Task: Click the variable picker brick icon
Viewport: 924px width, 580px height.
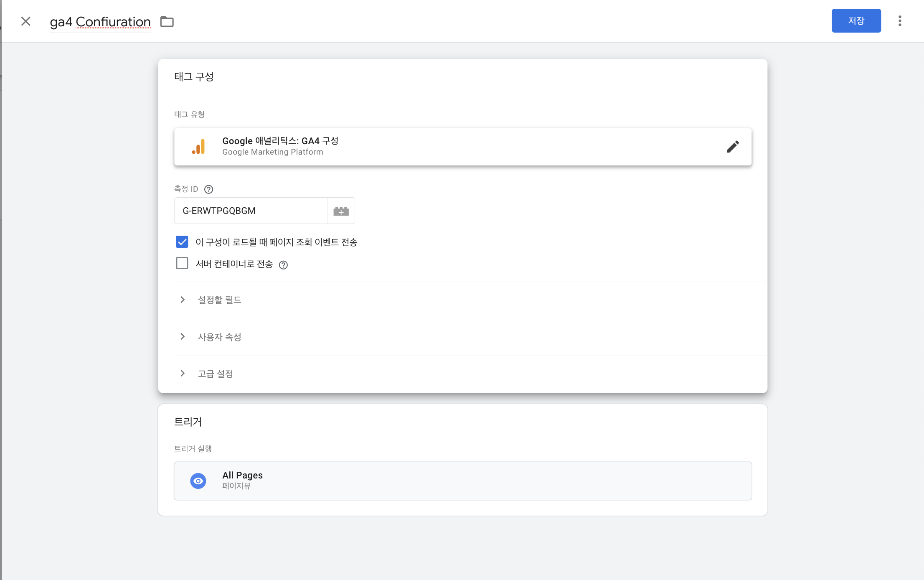Action: pos(341,211)
